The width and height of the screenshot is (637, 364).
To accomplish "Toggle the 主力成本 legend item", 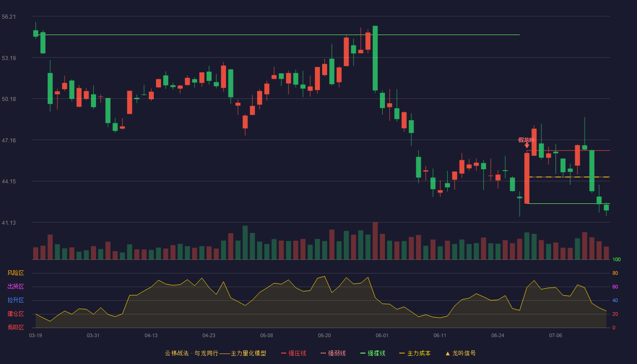I will coord(415,353).
